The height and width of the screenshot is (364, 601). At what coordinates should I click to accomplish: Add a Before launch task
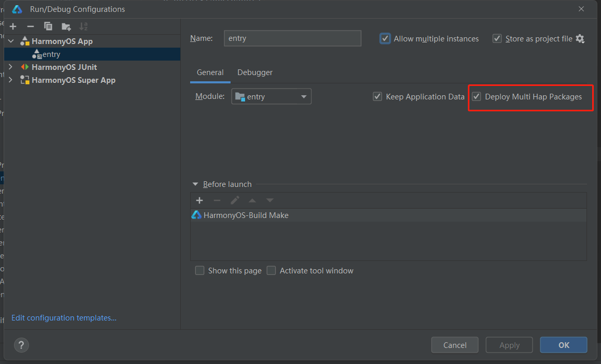[199, 200]
